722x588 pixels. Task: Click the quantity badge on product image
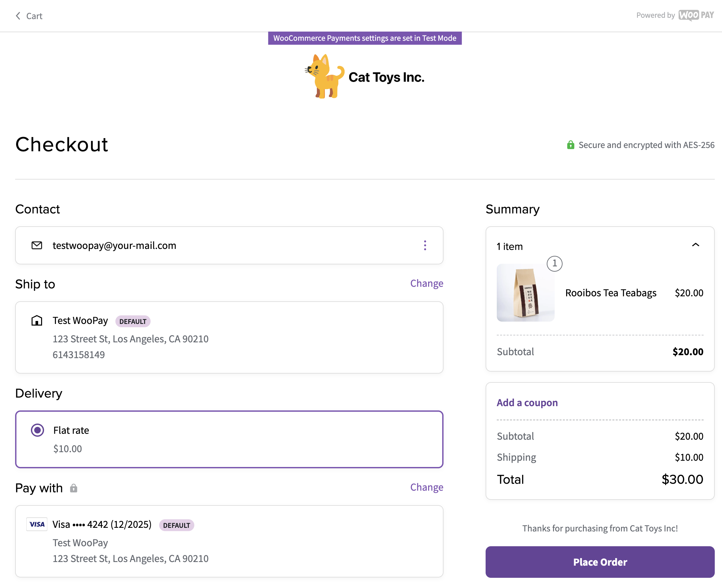point(554,263)
